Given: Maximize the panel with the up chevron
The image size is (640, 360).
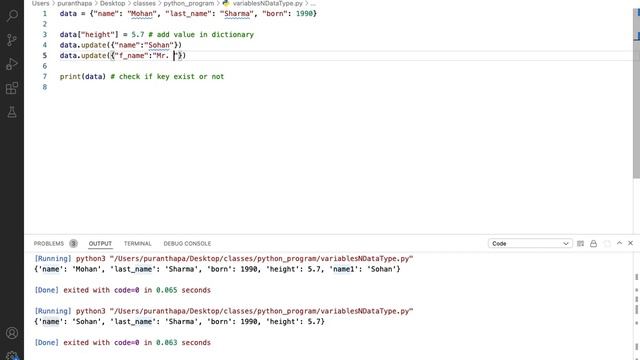Looking at the screenshot, I should [619, 243].
